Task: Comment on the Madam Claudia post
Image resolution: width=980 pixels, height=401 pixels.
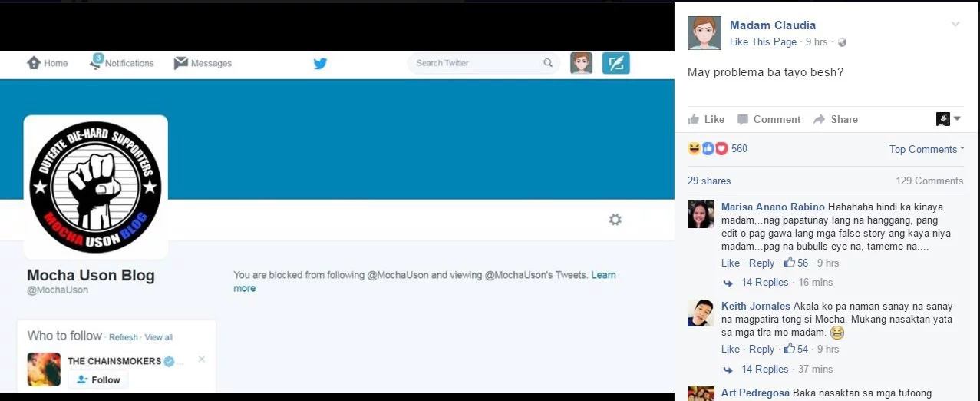Action: click(768, 119)
